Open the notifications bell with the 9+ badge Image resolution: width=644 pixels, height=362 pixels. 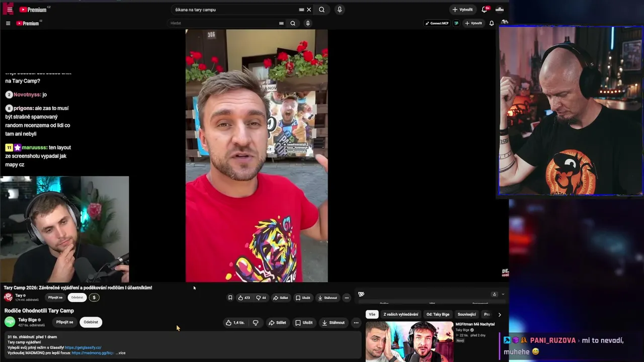(x=485, y=10)
